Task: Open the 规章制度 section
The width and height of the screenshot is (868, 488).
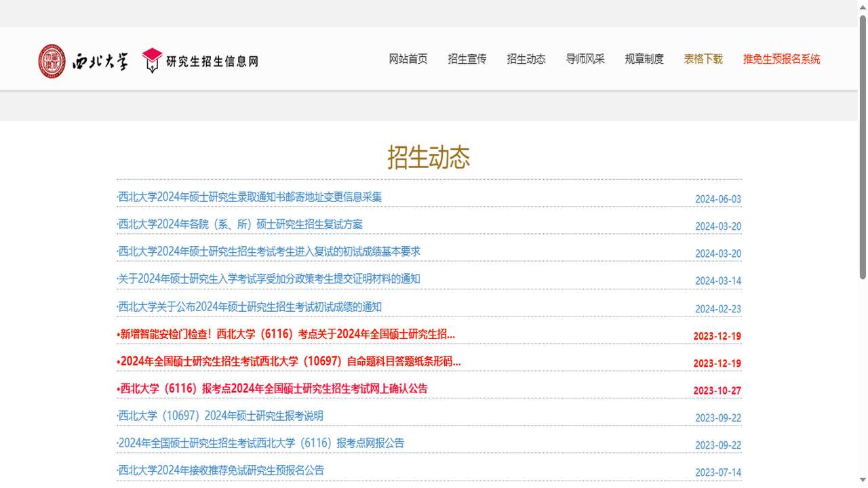Action: click(x=644, y=59)
